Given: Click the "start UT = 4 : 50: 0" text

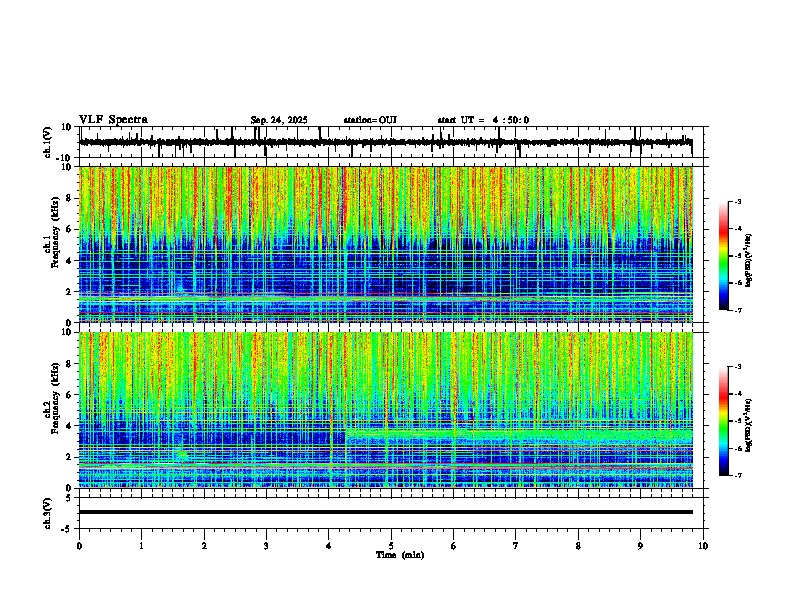Looking at the screenshot, I should tap(483, 120).
